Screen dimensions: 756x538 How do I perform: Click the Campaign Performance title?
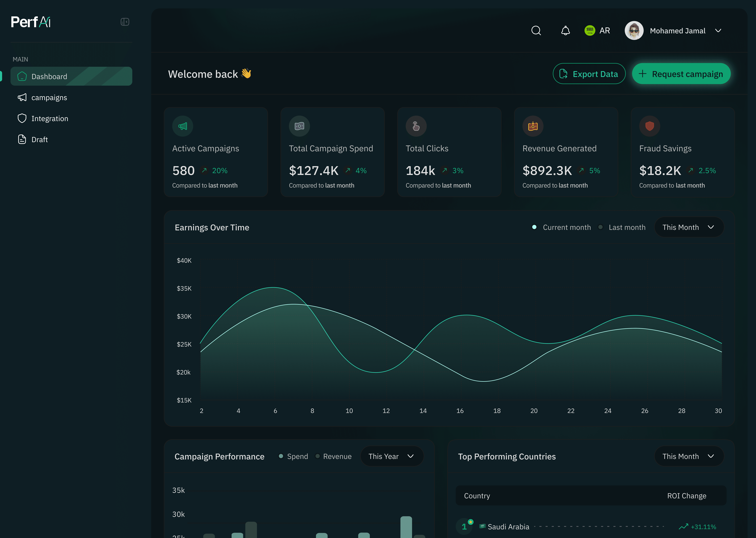219,457
